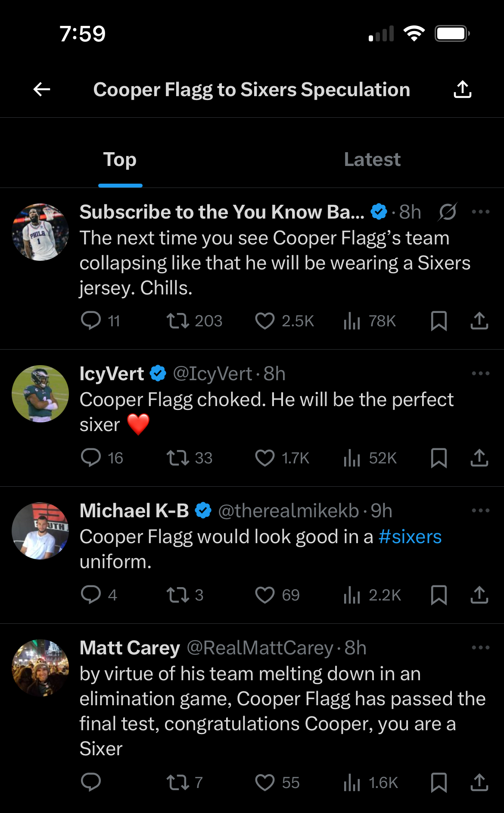Select the Top tab
The height and width of the screenshot is (813, 504).
click(120, 159)
